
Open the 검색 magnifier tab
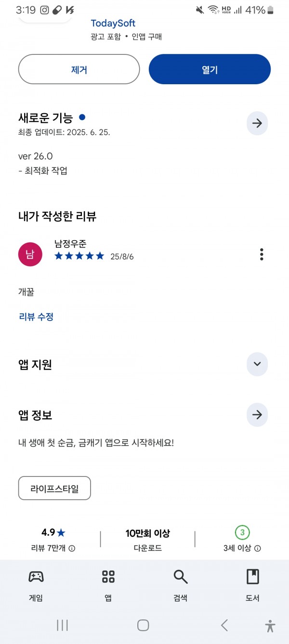181,585
